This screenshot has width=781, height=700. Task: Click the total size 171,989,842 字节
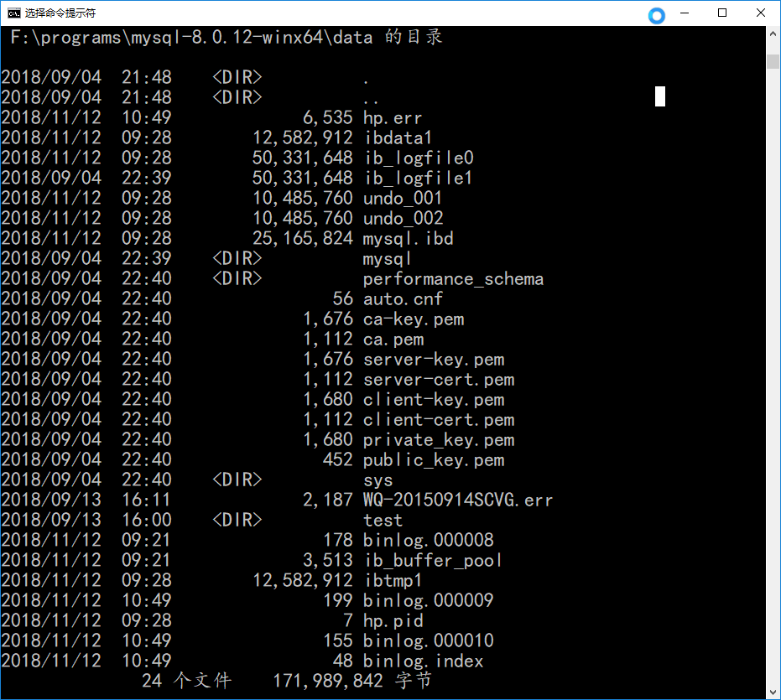[x=352, y=681]
